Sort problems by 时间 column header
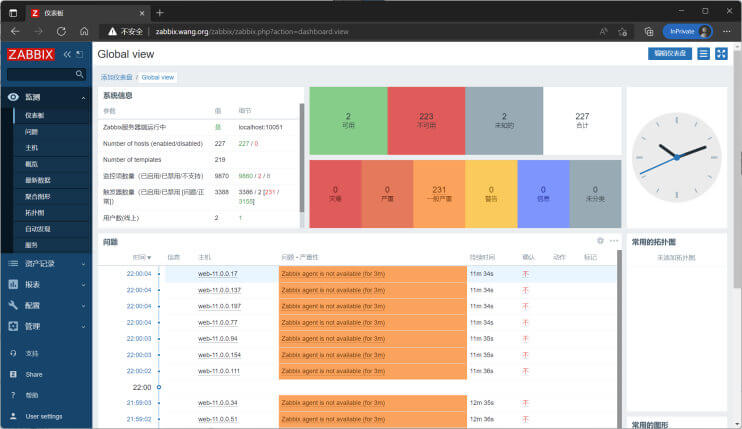The height and width of the screenshot is (429, 742). point(141,257)
